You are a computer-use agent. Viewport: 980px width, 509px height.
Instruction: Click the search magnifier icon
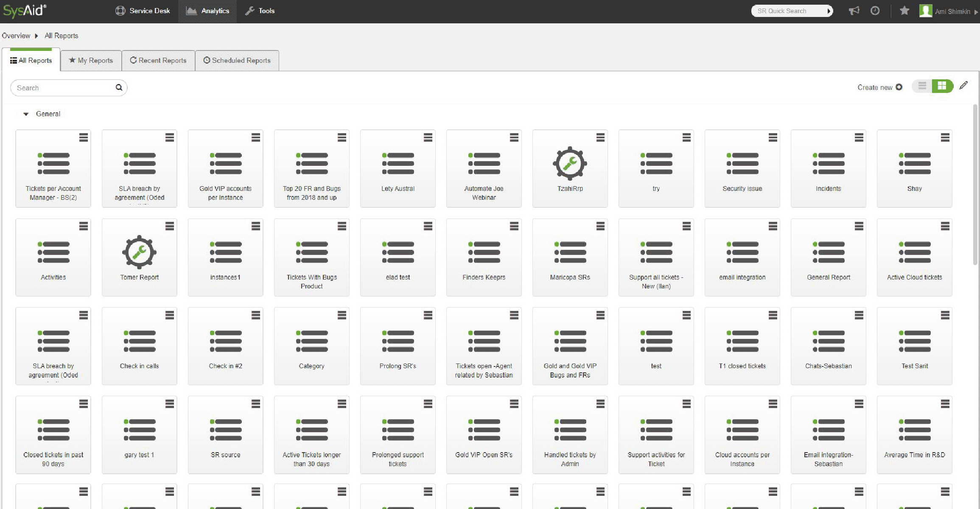(119, 87)
